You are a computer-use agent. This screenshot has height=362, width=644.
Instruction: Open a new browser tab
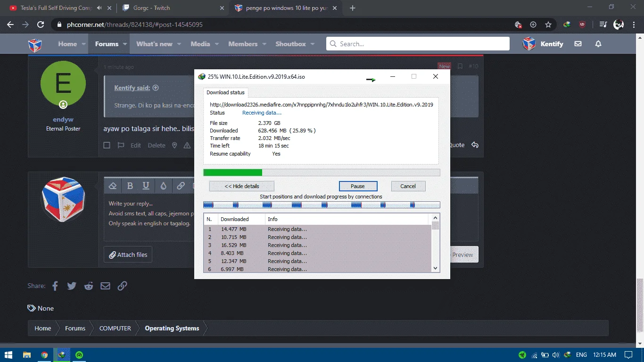353,8
